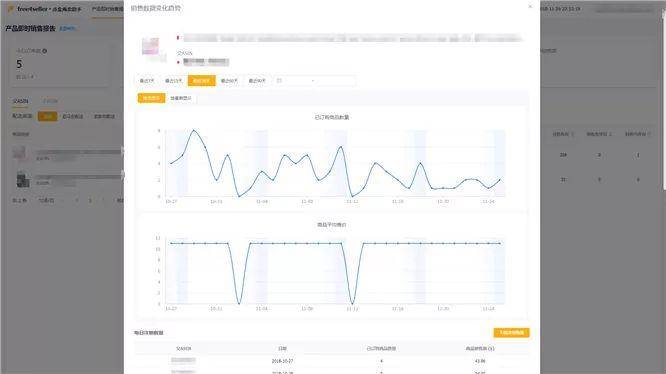This screenshot has width=666, height=374.
Task: Select the highlighted last 30 days range
Action: (202, 81)
